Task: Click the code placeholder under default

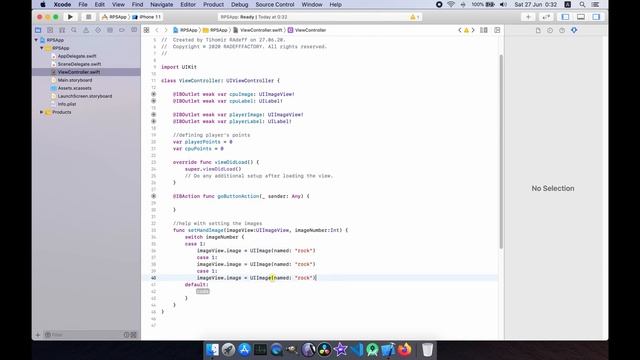Action: coord(203,291)
